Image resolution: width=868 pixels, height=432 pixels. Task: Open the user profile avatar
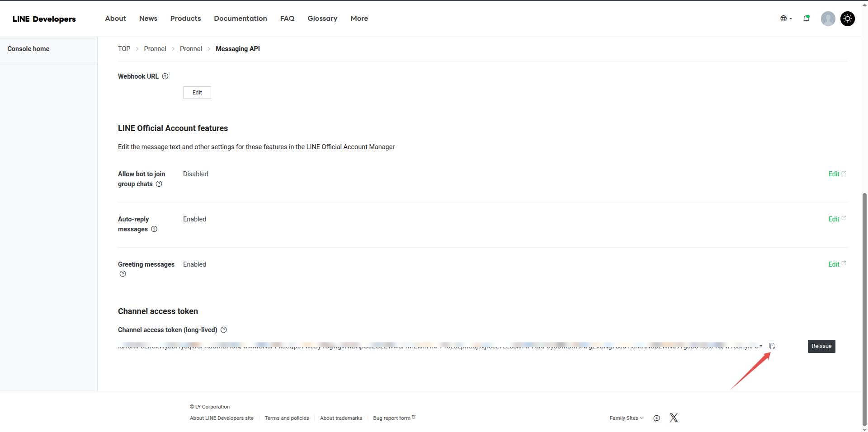pos(828,19)
